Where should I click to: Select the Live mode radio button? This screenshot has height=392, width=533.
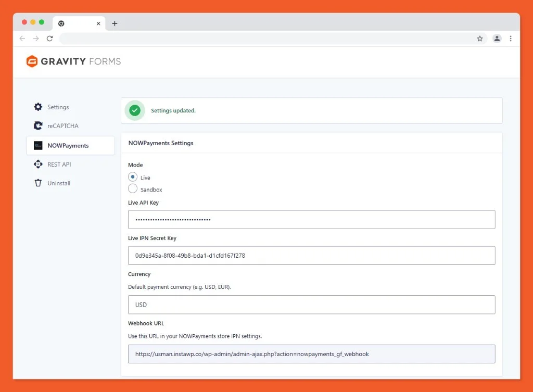tap(133, 177)
